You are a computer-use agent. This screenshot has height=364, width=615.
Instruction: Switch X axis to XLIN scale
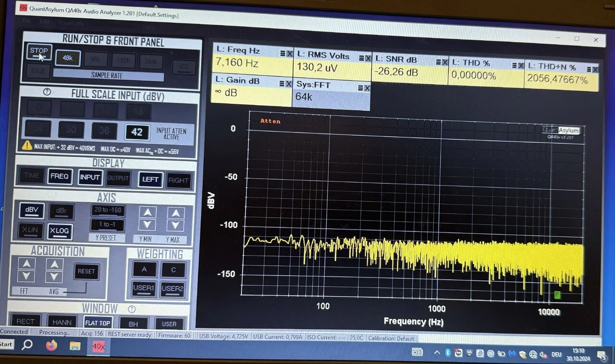point(31,231)
